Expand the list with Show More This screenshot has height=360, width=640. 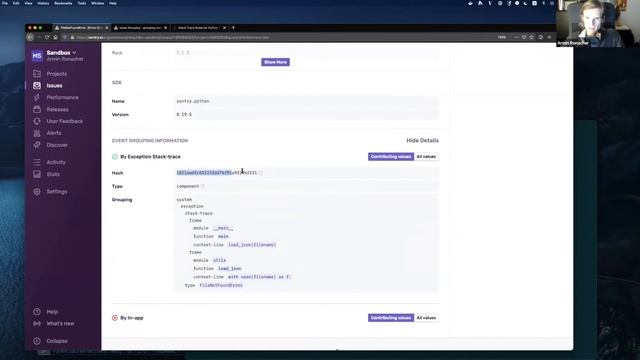[x=276, y=62]
